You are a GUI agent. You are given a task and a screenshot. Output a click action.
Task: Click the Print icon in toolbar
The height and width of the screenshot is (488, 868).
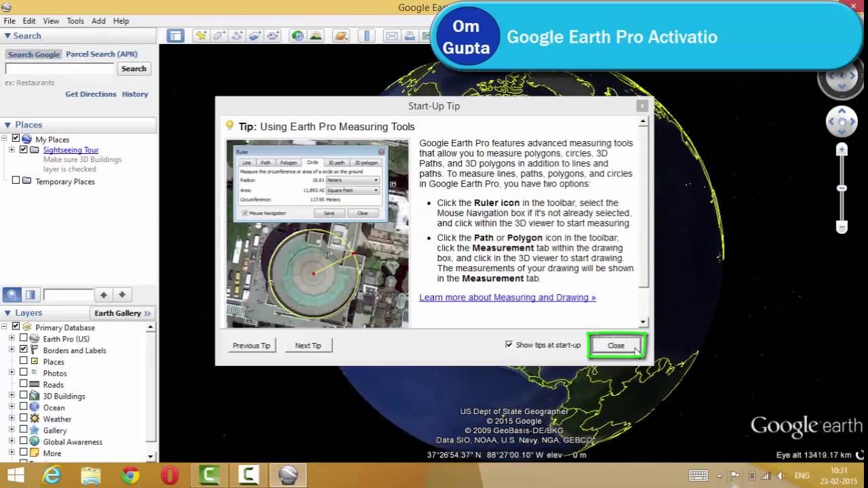410,36
